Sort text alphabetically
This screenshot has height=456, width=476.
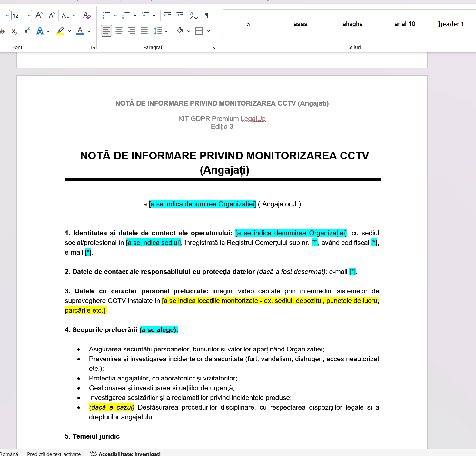pyautogui.click(x=194, y=15)
